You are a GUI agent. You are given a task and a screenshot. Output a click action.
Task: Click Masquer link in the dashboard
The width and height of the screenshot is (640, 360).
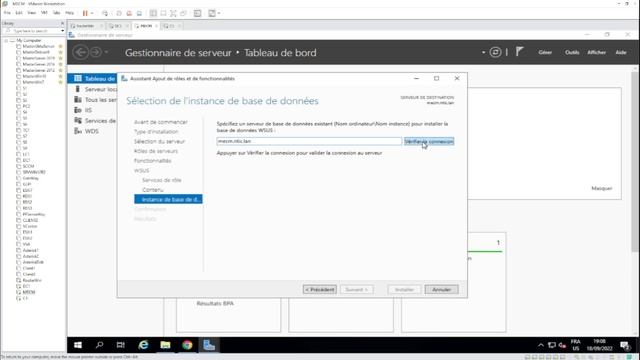point(602,188)
